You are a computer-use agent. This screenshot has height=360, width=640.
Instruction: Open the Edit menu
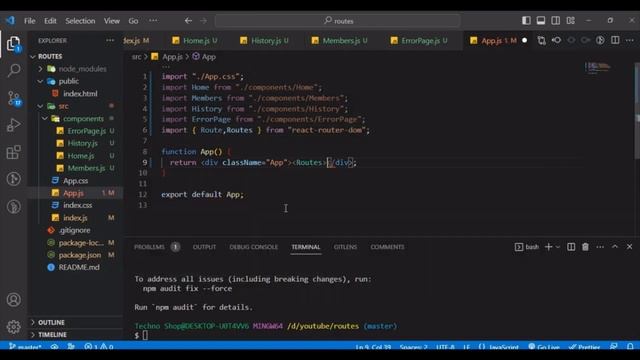(x=50, y=21)
